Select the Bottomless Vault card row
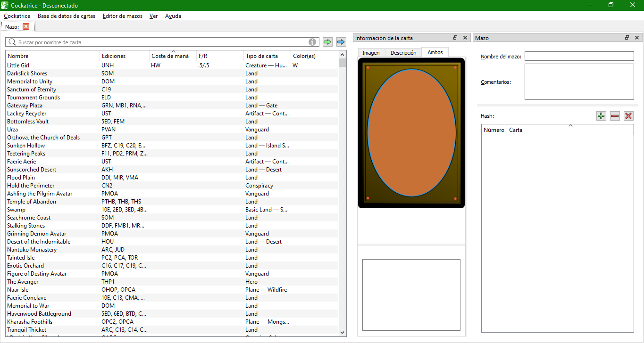644x343 pixels. pos(172,122)
